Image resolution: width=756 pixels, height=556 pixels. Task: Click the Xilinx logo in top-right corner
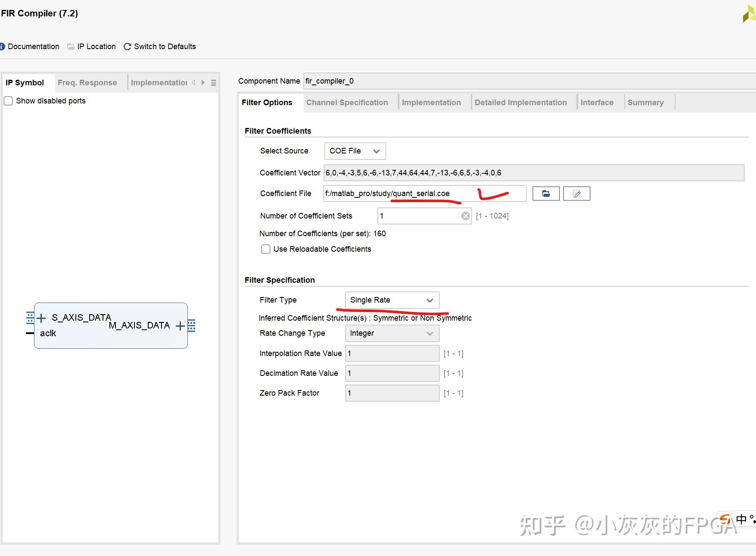coord(747,13)
